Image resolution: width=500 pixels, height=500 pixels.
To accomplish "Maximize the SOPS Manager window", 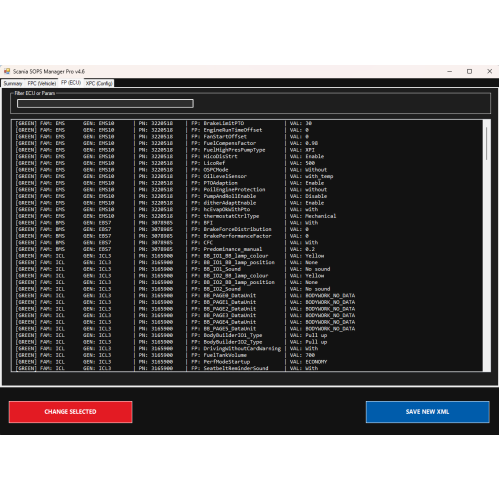I will click(x=469, y=71).
